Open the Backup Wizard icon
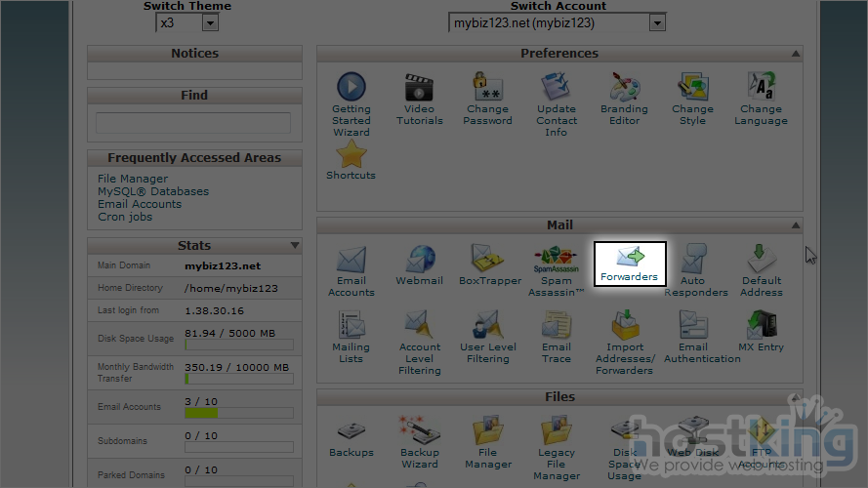Screen dimensions: 868x488 pyautogui.click(x=419, y=440)
